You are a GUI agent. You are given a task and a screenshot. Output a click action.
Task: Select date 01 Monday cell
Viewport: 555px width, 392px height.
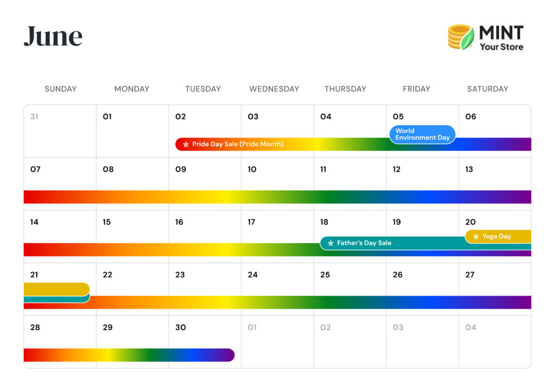pyautogui.click(x=132, y=131)
